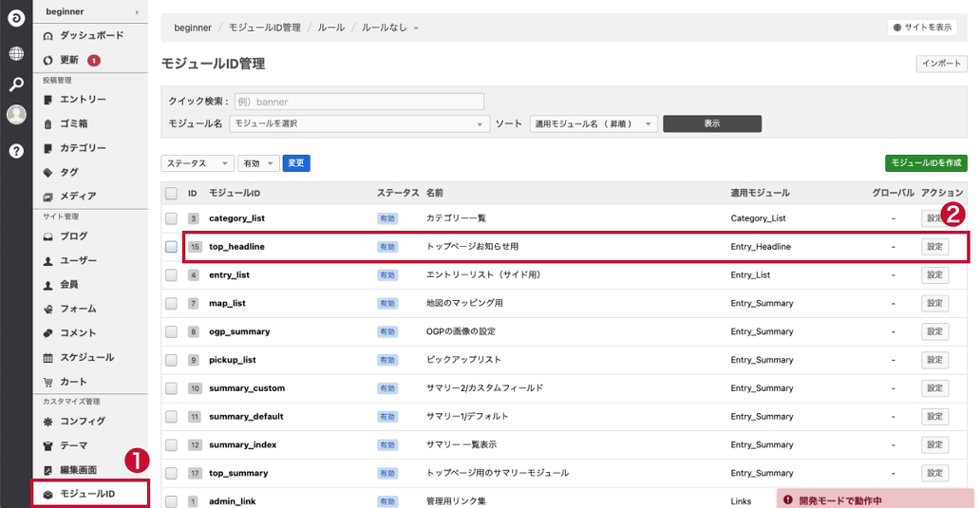Image resolution: width=980 pixels, height=508 pixels.
Task: Tick the checkbox for map_list row
Action: tap(171, 303)
